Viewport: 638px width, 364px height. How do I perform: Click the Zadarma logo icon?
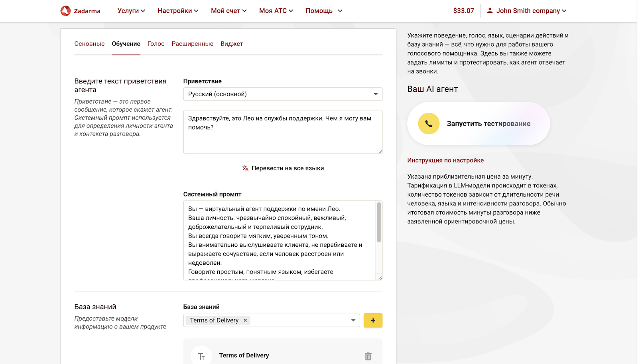click(x=65, y=10)
